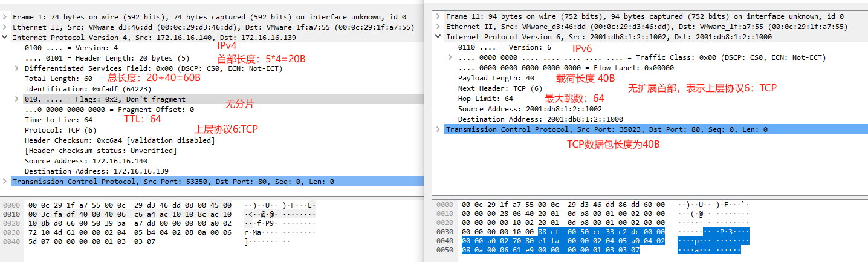Expand the IPv6 Traffic Class row

450,57
